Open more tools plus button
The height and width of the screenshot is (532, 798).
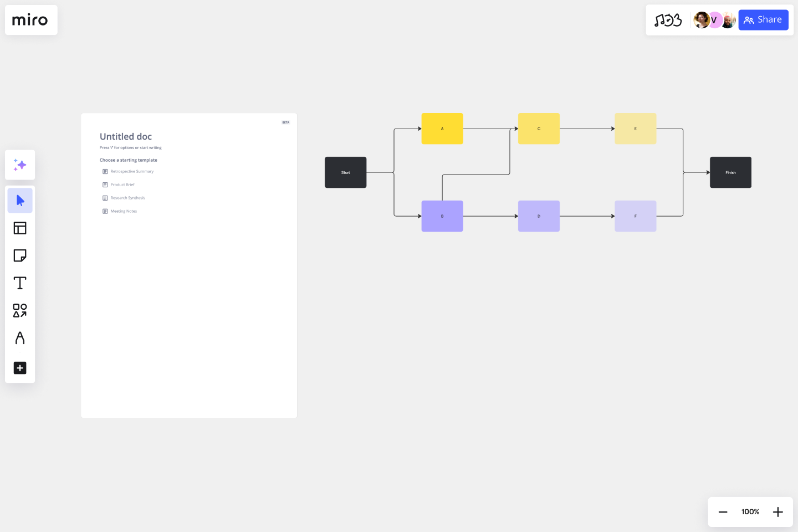pos(20,368)
